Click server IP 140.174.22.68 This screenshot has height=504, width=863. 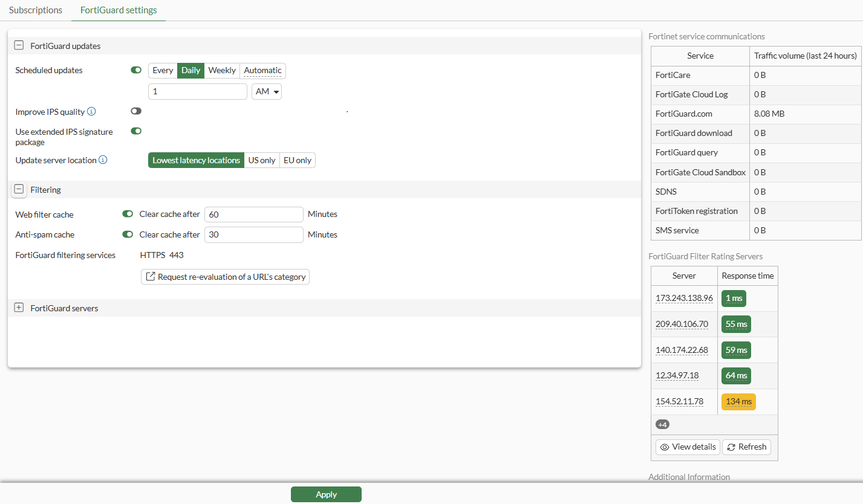click(682, 350)
